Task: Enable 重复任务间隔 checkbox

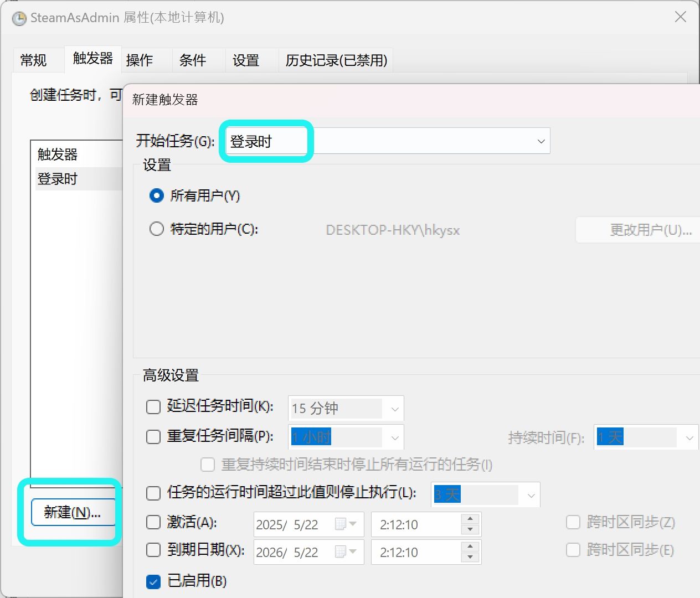Action: point(153,437)
